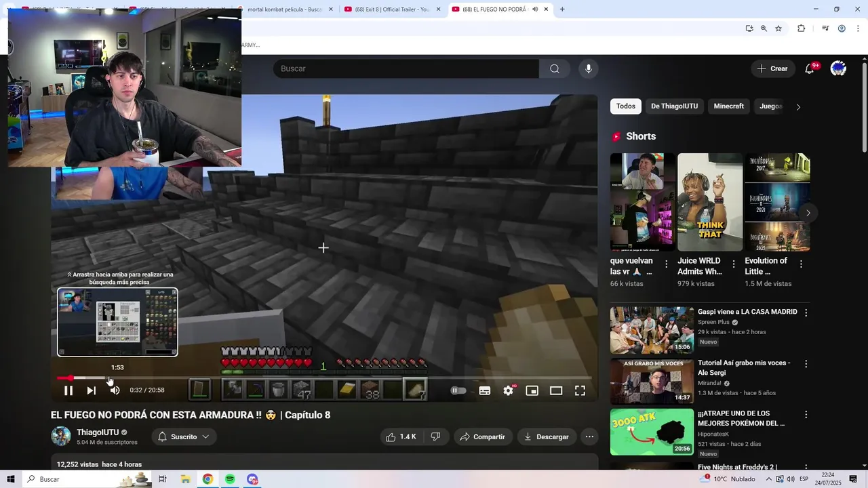Image resolution: width=868 pixels, height=488 pixels.
Task: Enable miniplayer mode
Action: tap(532, 390)
